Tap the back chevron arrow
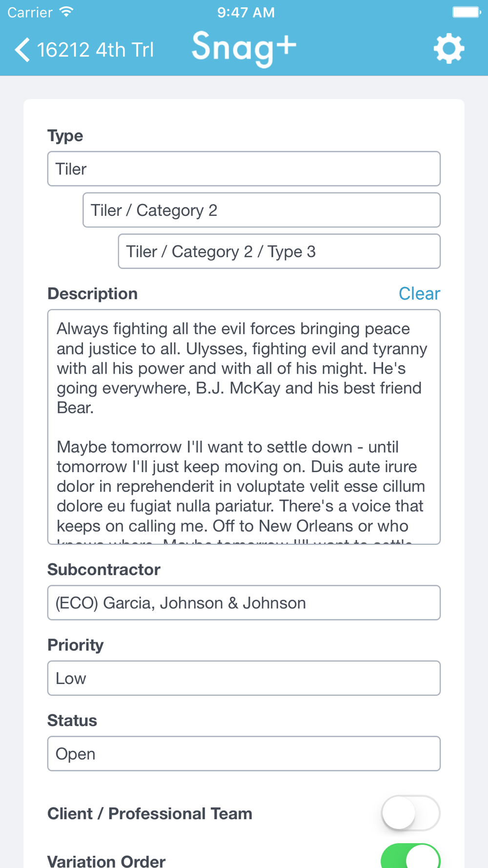The image size is (488, 868). [x=22, y=50]
